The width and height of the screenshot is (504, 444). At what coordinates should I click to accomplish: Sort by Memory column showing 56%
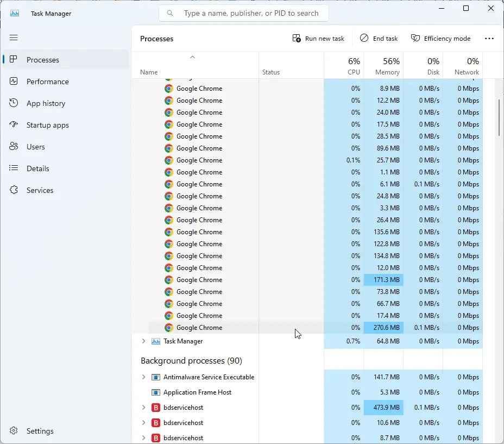[x=383, y=66]
